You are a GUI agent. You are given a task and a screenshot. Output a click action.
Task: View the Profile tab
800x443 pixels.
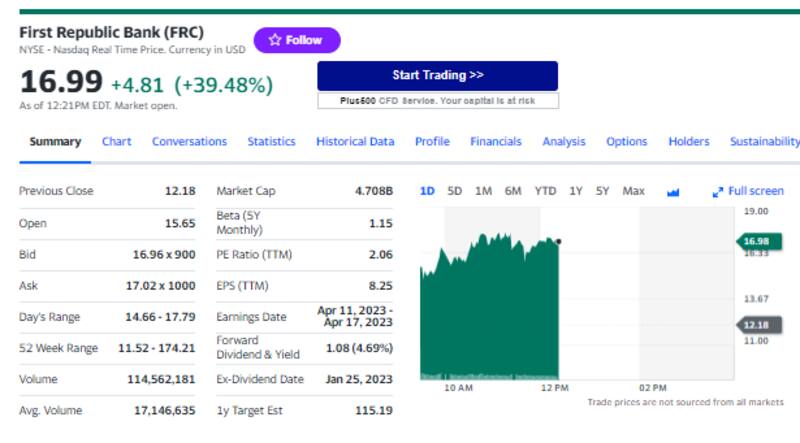pyautogui.click(x=432, y=142)
